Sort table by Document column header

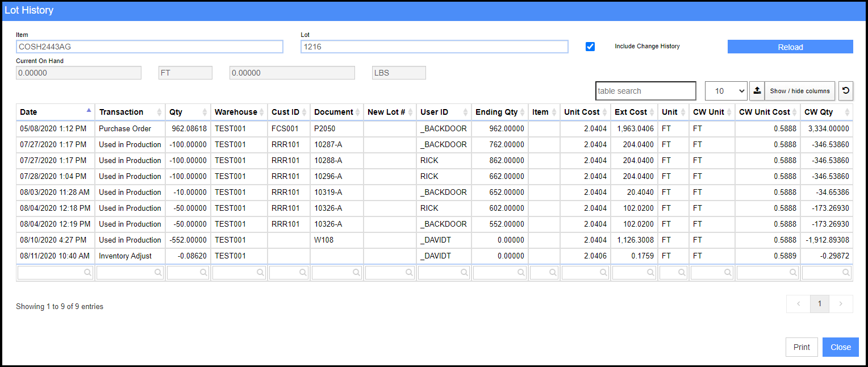click(337, 112)
